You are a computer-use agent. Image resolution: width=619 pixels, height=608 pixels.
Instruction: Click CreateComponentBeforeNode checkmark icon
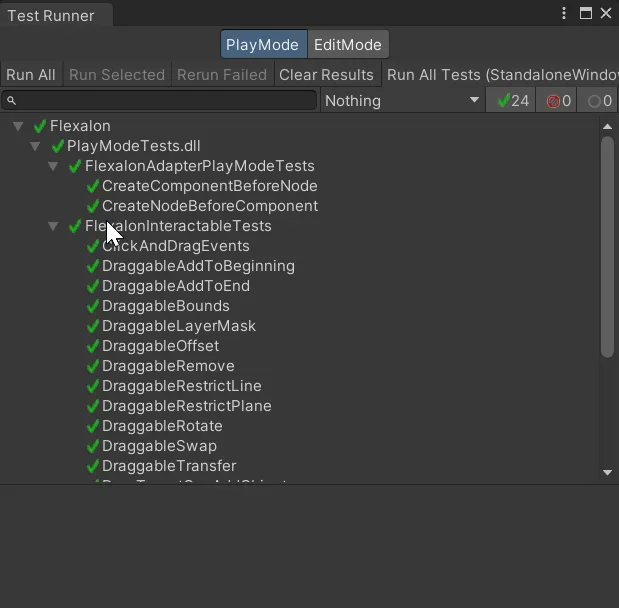(x=93, y=186)
